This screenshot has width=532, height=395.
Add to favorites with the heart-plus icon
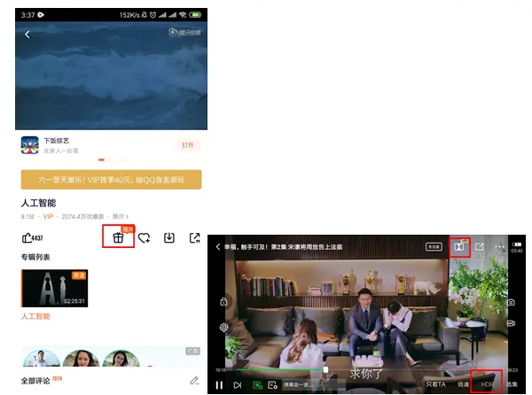click(x=144, y=238)
